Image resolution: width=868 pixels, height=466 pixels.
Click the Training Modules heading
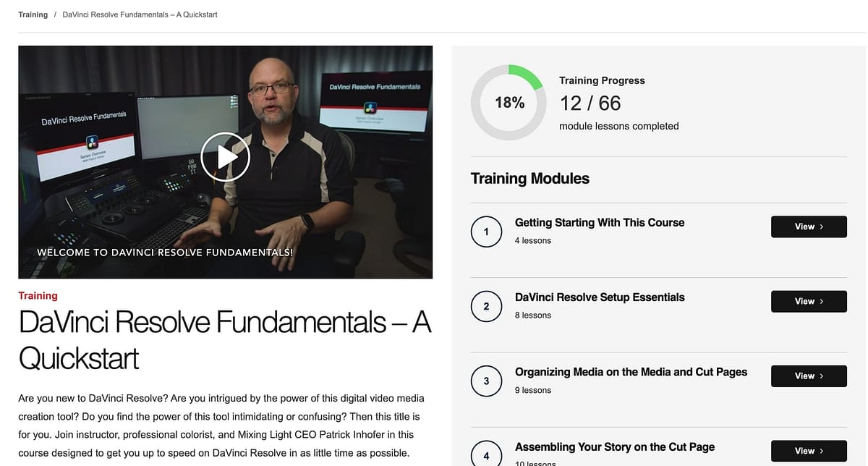[x=530, y=178]
